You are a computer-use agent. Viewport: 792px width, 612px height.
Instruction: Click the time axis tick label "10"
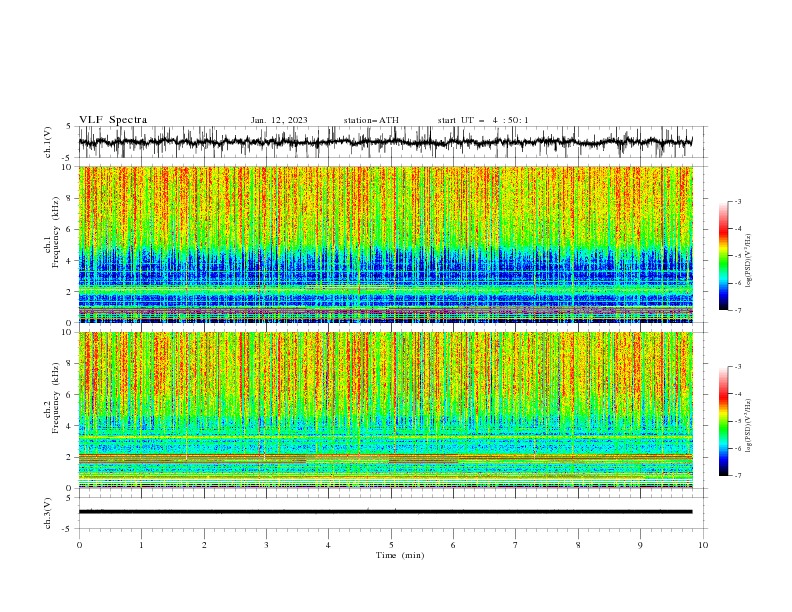(703, 545)
